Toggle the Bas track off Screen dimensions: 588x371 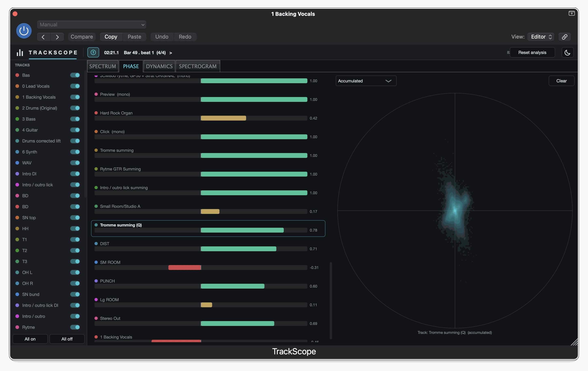click(75, 75)
